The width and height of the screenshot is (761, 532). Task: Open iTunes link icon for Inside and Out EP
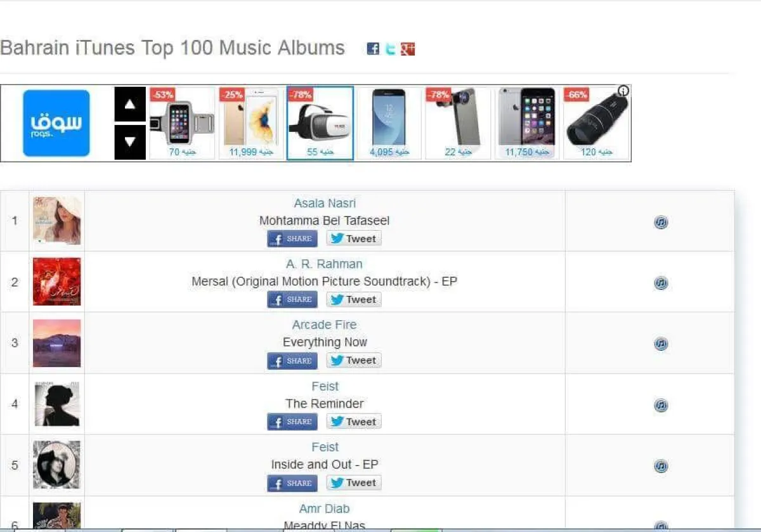coord(661,466)
